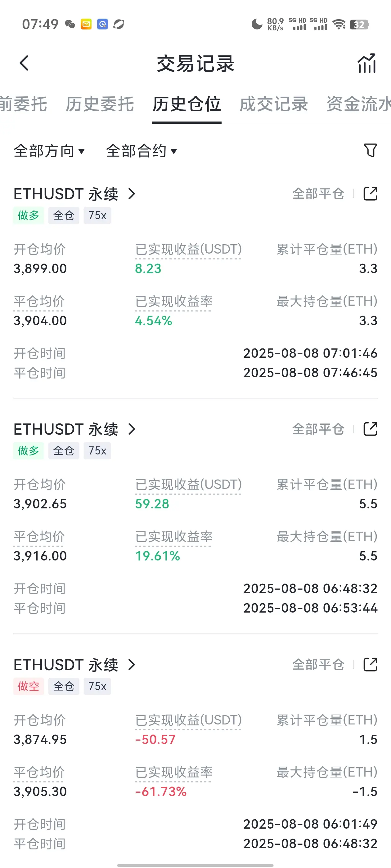Expand the 全部方向 dropdown
Image resolution: width=391 pixels, height=868 pixels.
click(49, 151)
